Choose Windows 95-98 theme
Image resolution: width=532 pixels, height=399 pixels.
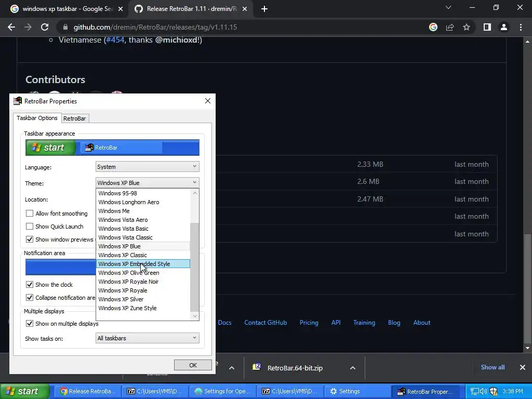tap(143, 193)
